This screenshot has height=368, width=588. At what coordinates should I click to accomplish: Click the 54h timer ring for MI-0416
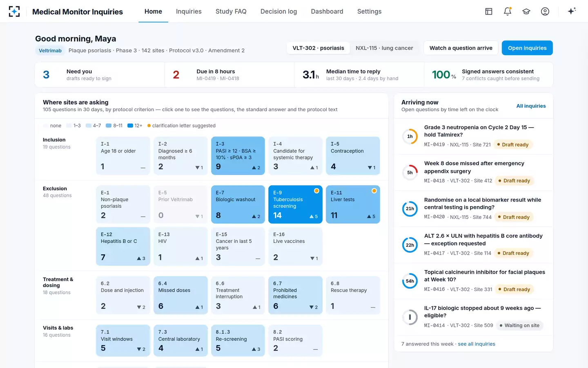tap(410, 281)
